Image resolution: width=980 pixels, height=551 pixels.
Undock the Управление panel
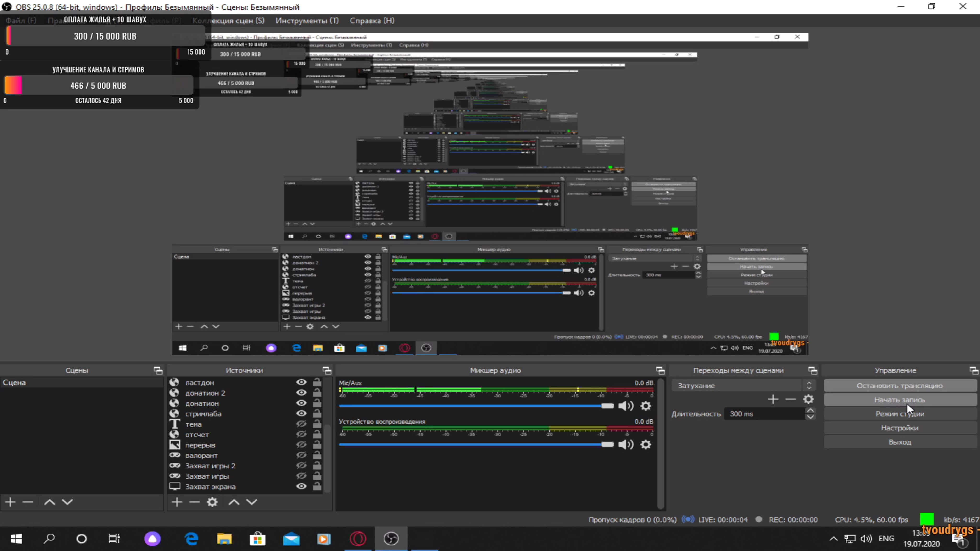[x=974, y=370]
